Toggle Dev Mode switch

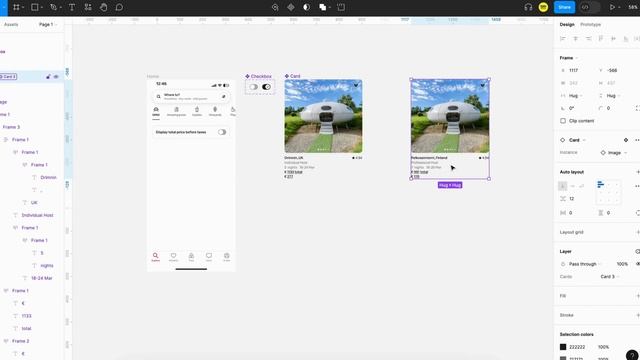[x=590, y=7]
